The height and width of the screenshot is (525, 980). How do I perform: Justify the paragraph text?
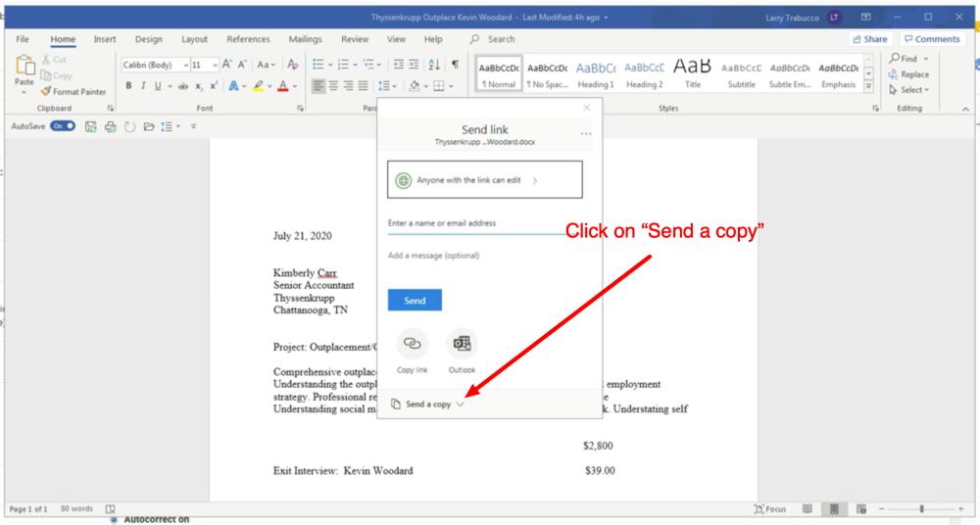(x=364, y=85)
